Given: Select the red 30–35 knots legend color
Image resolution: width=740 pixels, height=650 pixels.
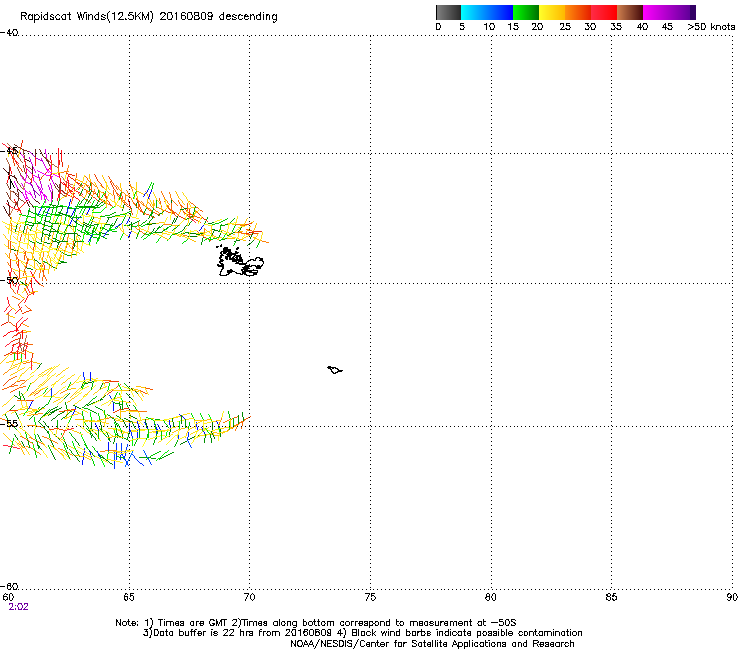Looking at the screenshot, I should point(604,12).
